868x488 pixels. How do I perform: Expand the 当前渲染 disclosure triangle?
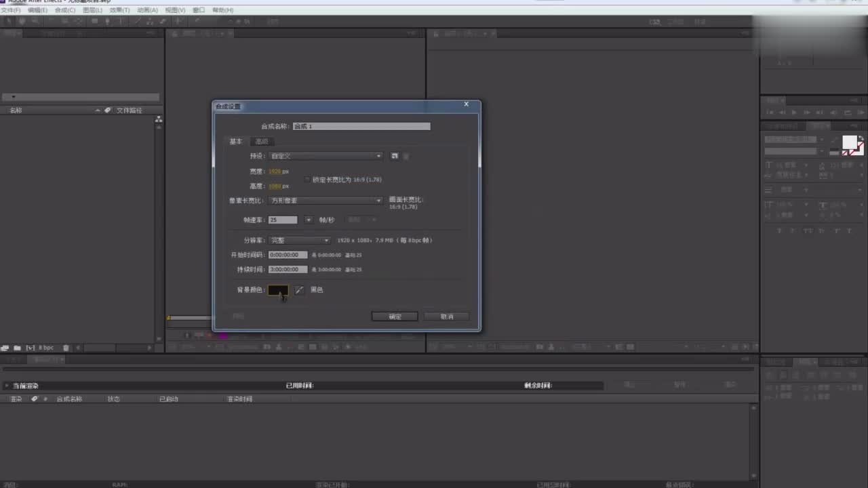7,386
